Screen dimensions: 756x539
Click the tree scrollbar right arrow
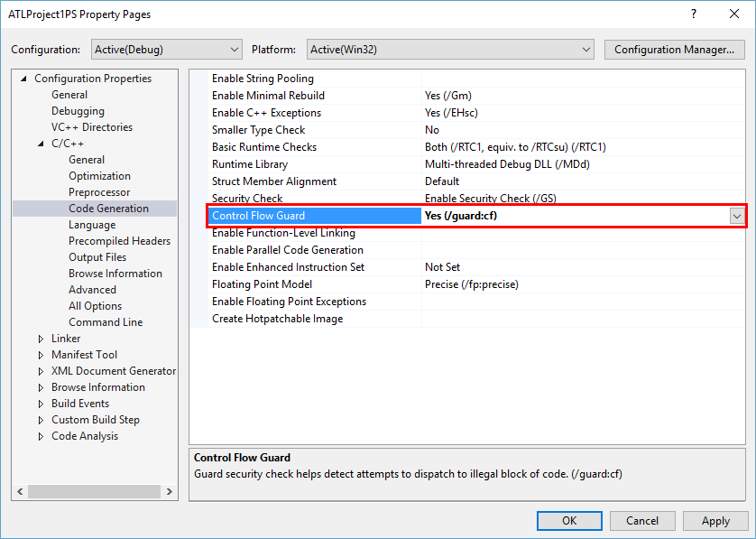pyautogui.click(x=170, y=492)
